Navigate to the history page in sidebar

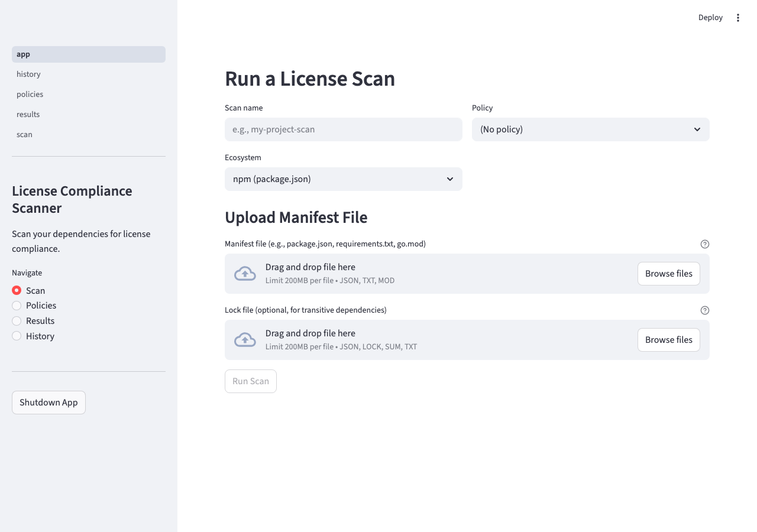[28, 74]
